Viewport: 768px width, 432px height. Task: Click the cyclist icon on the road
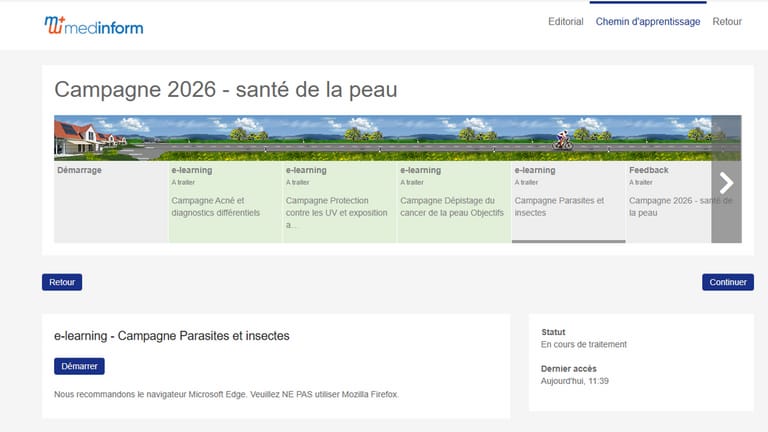563,140
